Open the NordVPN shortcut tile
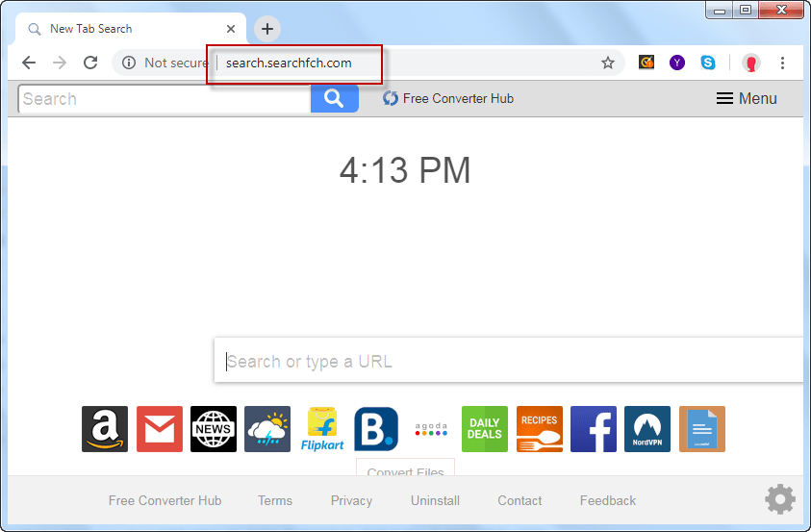Screen dimensions: 811x532 coord(647,429)
